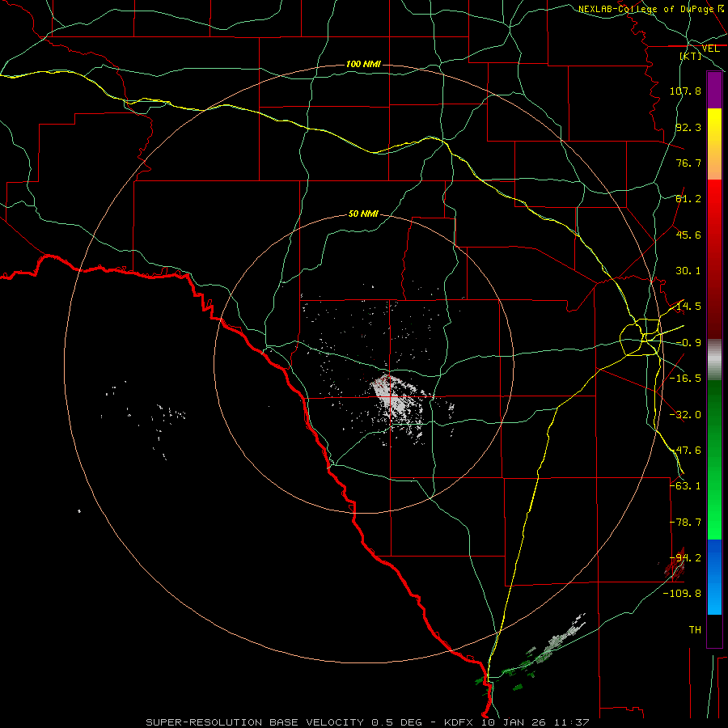Click the yellow-orange segment of the color bar

pyautogui.click(x=714, y=144)
